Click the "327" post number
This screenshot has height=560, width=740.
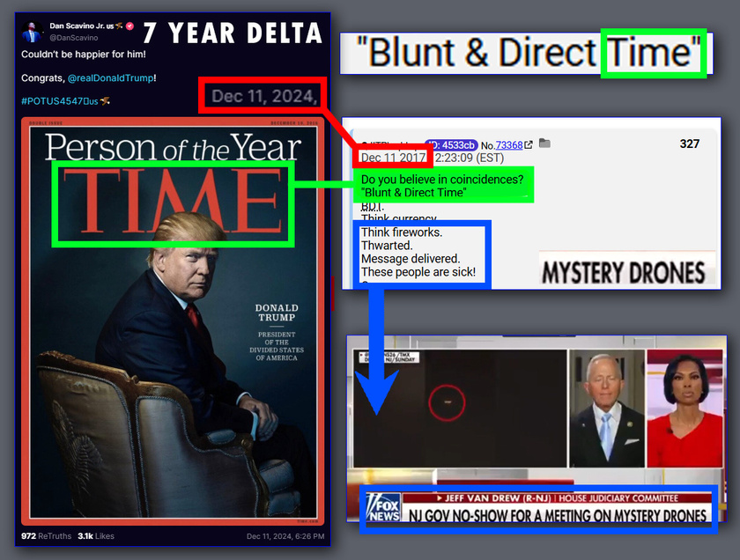click(690, 144)
